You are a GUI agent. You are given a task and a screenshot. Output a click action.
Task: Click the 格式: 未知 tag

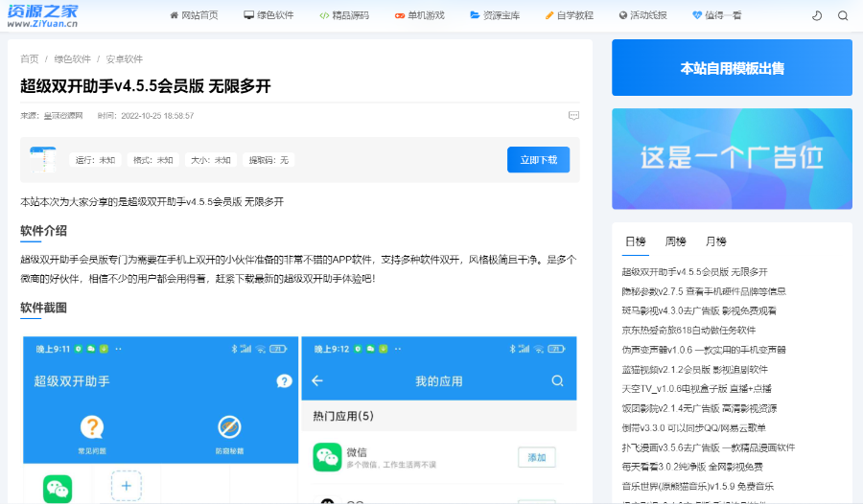click(153, 160)
